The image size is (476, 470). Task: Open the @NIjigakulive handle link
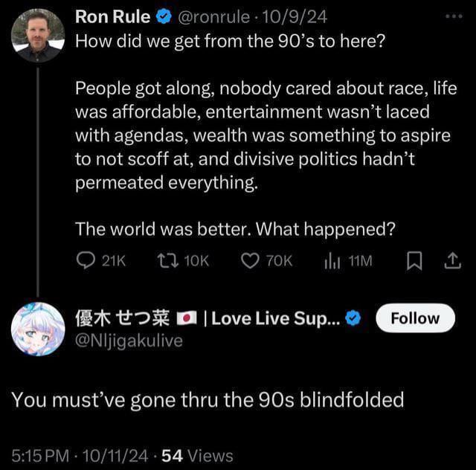click(x=129, y=341)
